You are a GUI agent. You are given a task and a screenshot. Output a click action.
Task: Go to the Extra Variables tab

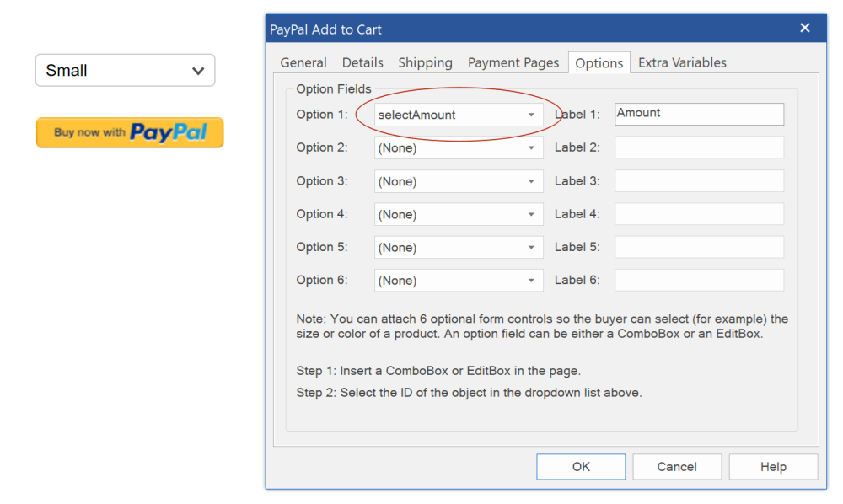click(682, 63)
